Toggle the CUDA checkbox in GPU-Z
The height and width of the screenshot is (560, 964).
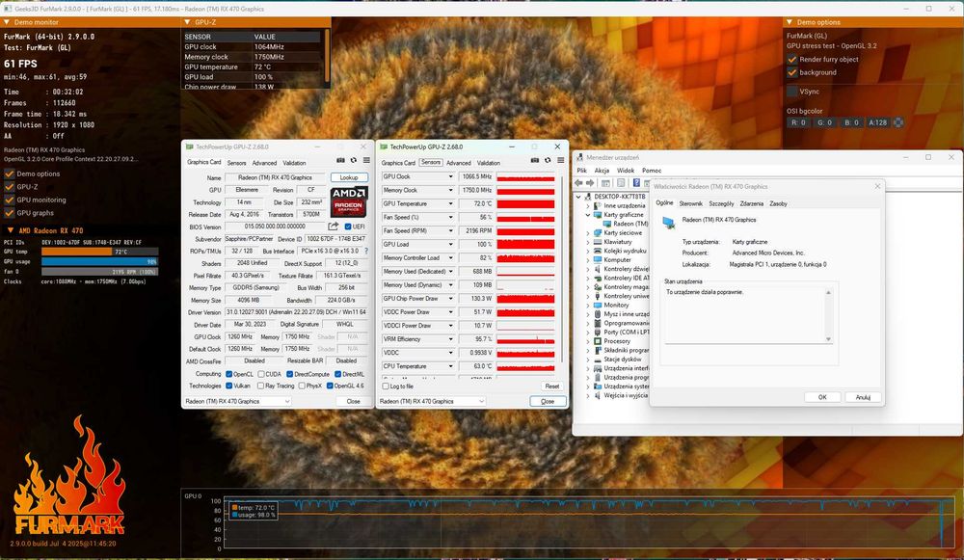261,374
